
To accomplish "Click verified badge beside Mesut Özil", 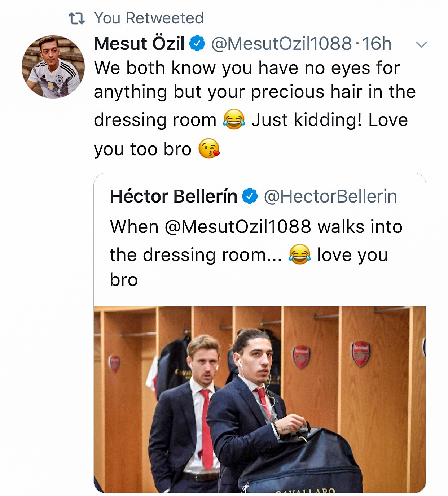I will click(x=197, y=44).
